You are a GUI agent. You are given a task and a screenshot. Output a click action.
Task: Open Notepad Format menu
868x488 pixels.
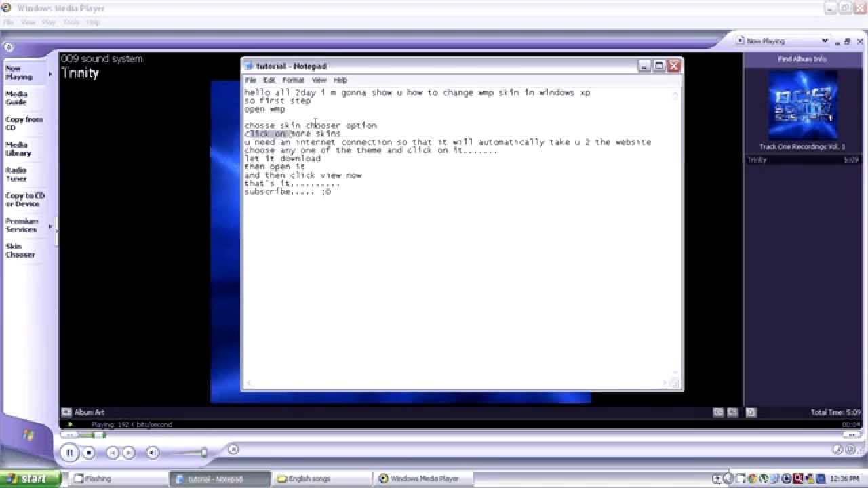pos(294,80)
